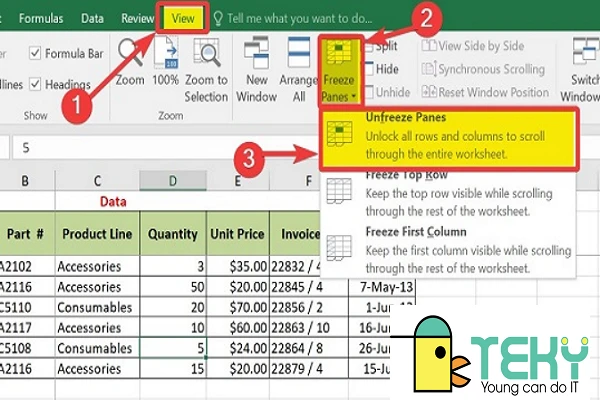Select the 'Consumables' cell with quantity 5
Viewport: 600px width, 400px height.
[x=98, y=348]
